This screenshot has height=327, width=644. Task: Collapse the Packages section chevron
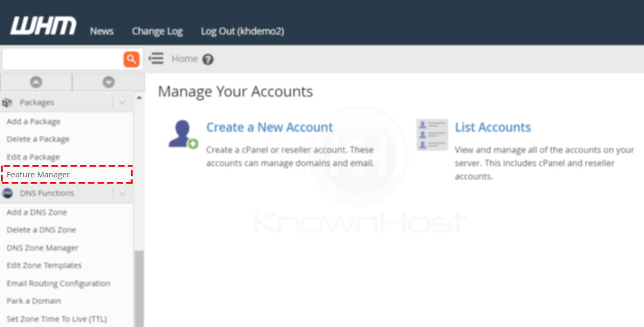point(123,102)
